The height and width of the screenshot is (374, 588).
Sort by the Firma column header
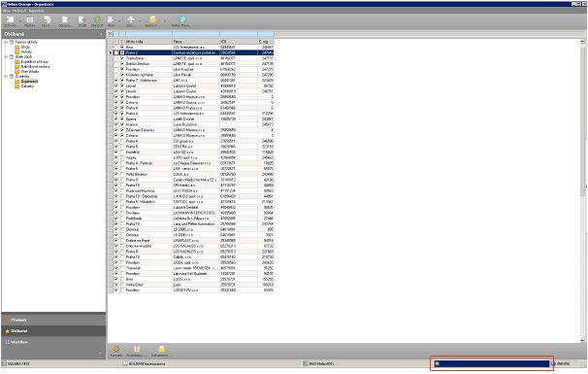coord(196,42)
